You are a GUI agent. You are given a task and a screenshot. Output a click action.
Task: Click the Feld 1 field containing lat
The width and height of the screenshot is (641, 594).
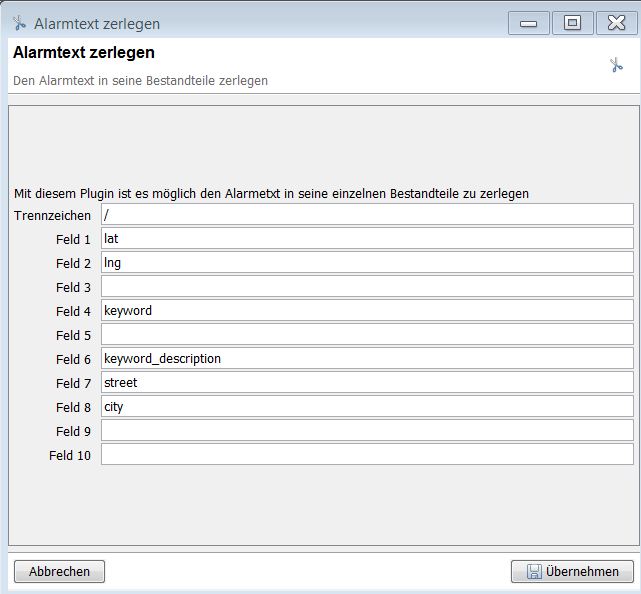[x=367, y=239]
